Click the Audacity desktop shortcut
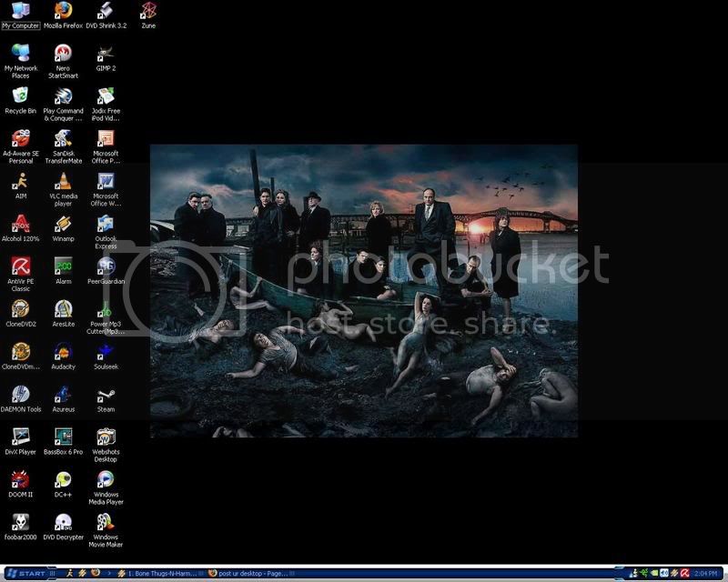Viewport: 728px width, 582px height. pyautogui.click(x=63, y=356)
